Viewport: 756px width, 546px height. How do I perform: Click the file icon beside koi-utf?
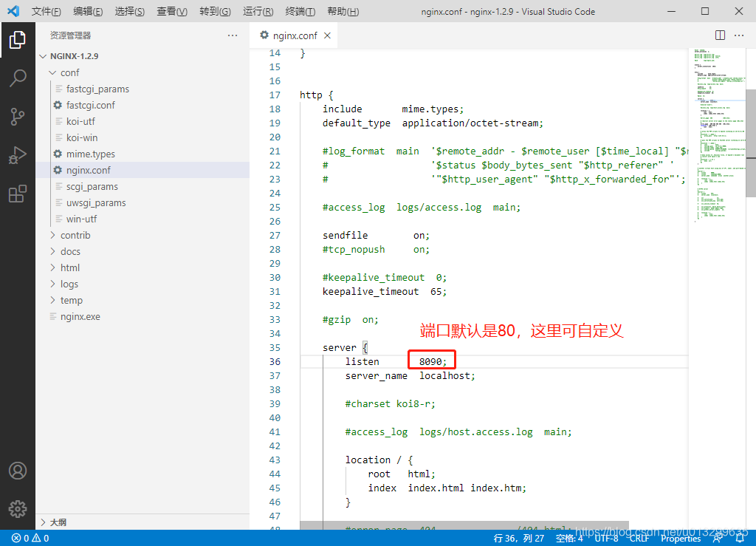coord(59,122)
